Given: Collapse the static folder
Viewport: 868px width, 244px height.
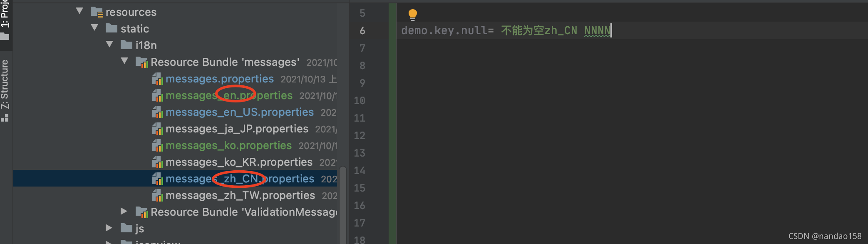Looking at the screenshot, I should (94, 28).
